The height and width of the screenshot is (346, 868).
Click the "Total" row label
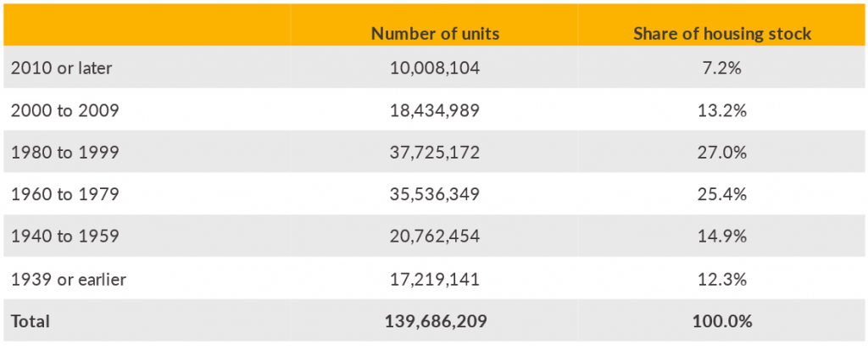point(31,321)
